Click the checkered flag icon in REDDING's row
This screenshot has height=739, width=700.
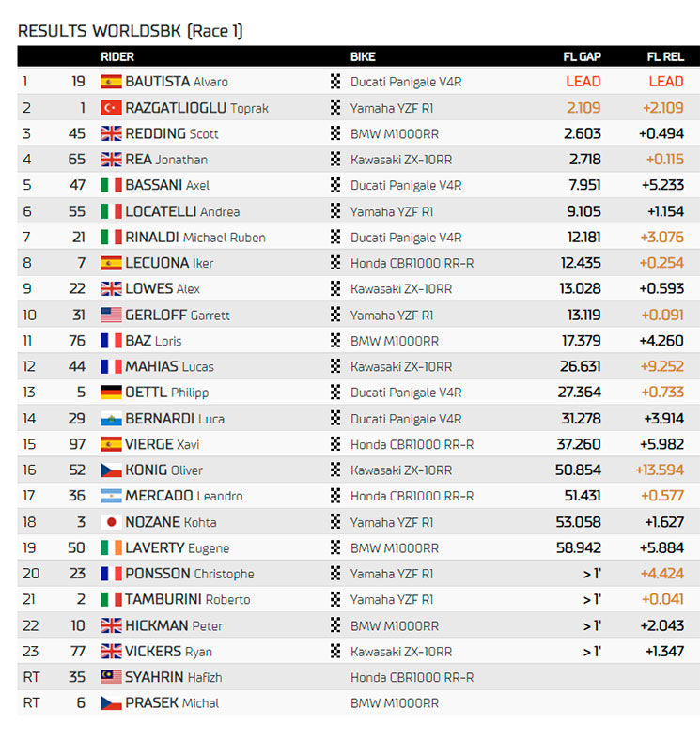pos(335,133)
